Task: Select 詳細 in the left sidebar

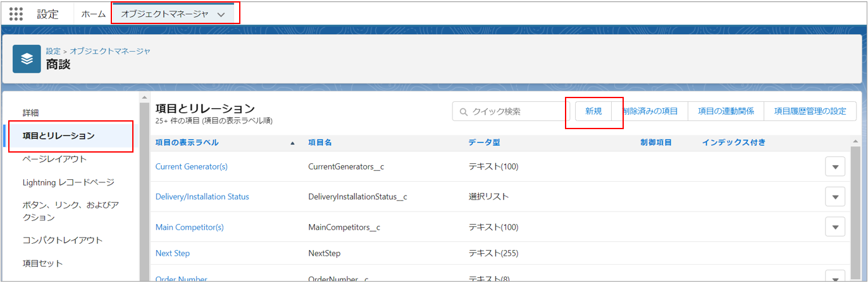Action: click(31, 113)
